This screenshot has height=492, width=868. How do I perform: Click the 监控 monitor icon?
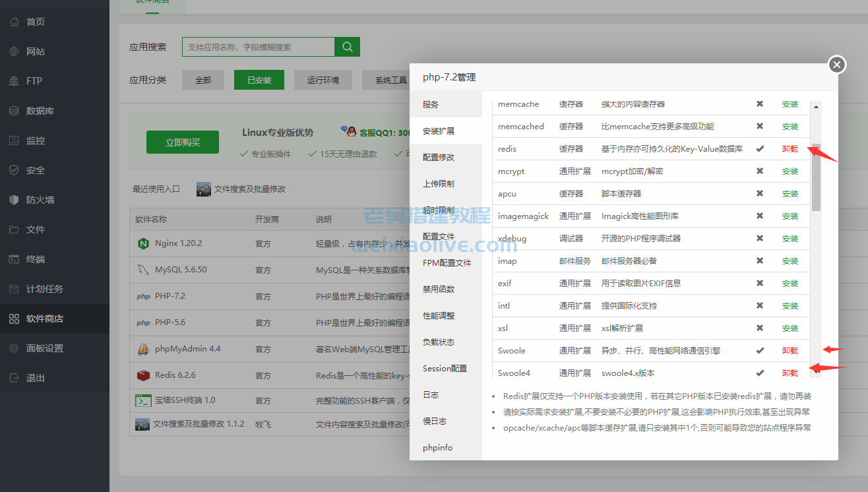[x=14, y=140]
